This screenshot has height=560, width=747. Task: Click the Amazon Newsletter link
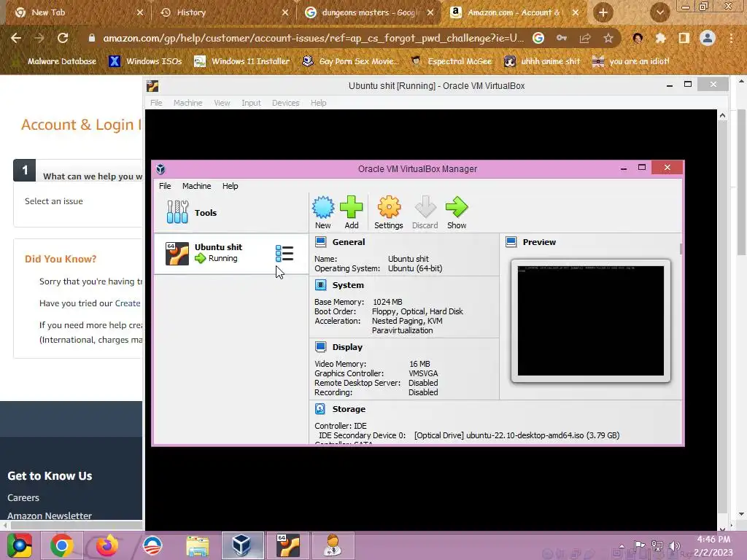pyautogui.click(x=50, y=516)
